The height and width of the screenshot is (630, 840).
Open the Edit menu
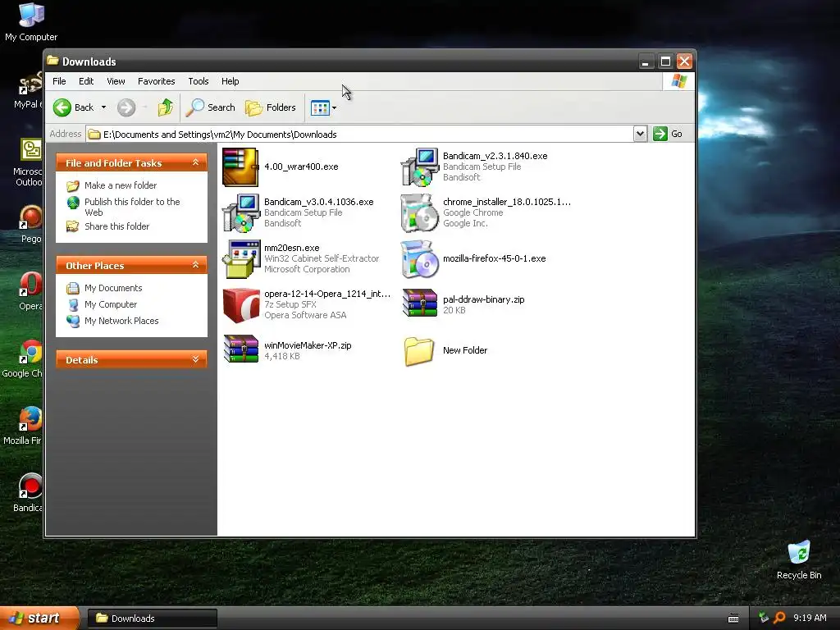click(x=86, y=81)
